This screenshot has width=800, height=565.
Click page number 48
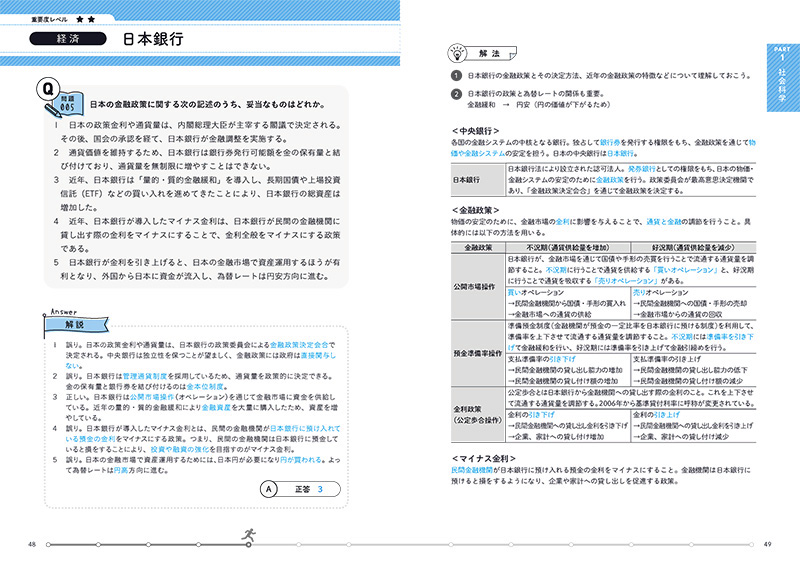coord(32,545)
